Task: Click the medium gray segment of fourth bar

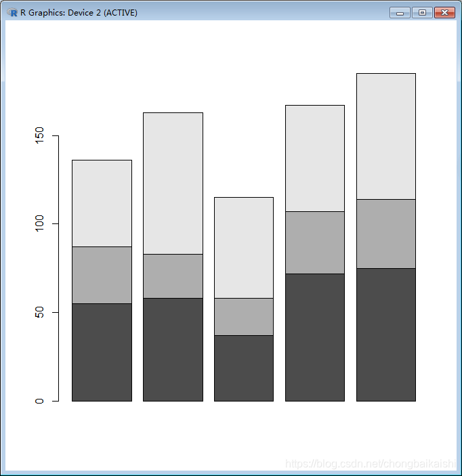Action: (315, 242)
